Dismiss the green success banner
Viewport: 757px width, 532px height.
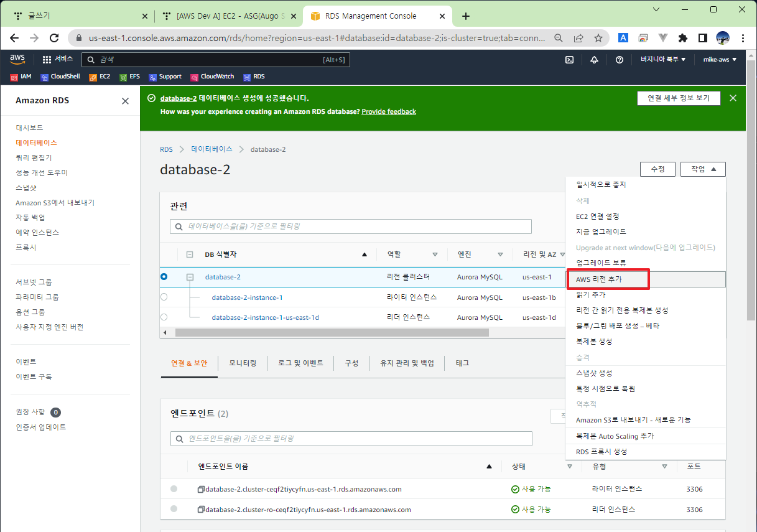733,98
